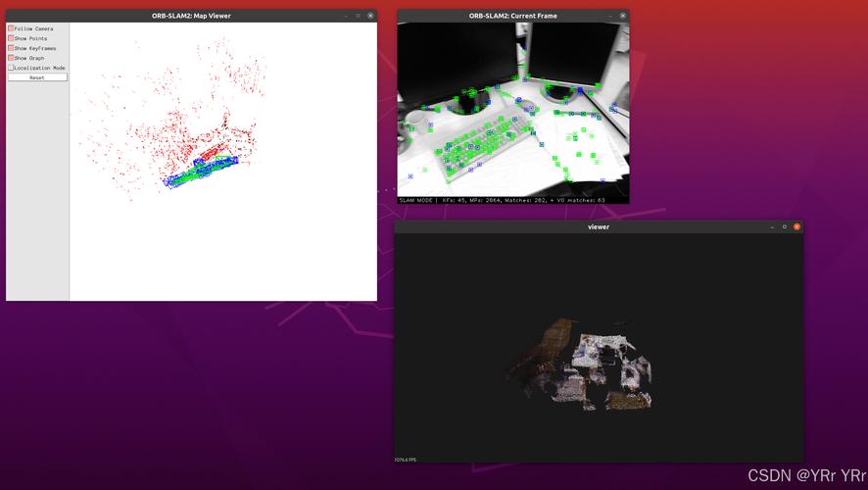Enable Localization Mode
868x490 pixels.
12,68
